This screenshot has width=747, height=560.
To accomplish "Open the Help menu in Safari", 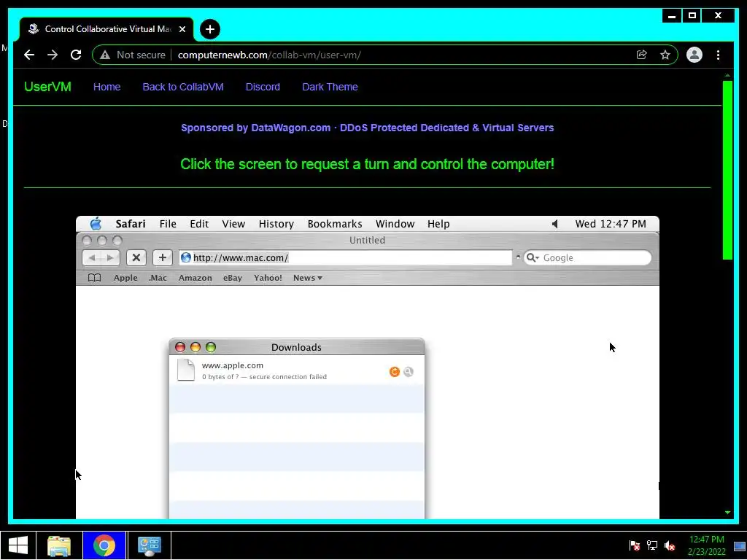I will pyautogui.click(x=438, y=224).
